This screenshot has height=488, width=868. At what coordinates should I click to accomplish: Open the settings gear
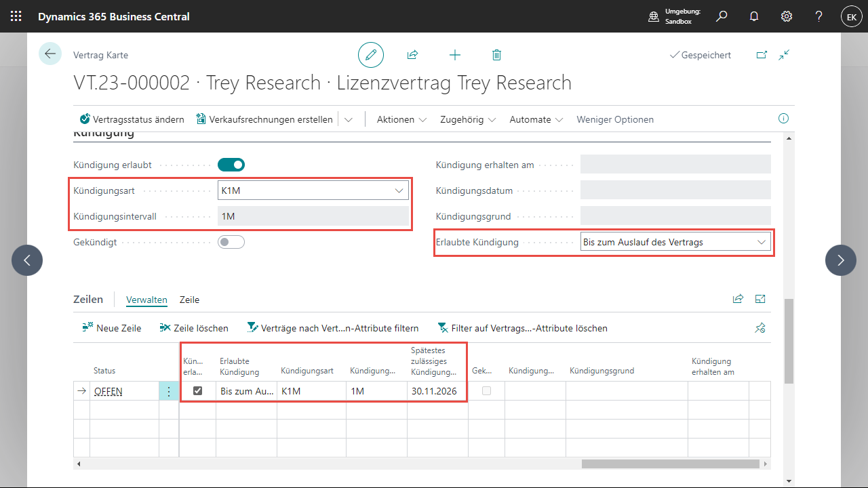787,16
